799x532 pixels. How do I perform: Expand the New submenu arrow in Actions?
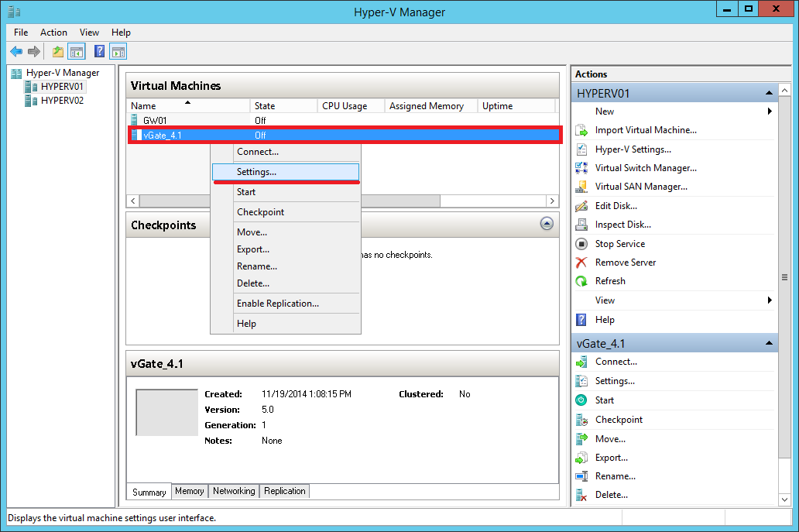[x=770, y=111]
